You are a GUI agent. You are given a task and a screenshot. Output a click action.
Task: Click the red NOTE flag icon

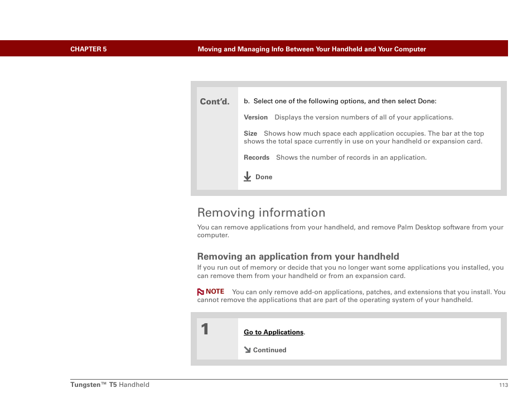pos(201,292)
